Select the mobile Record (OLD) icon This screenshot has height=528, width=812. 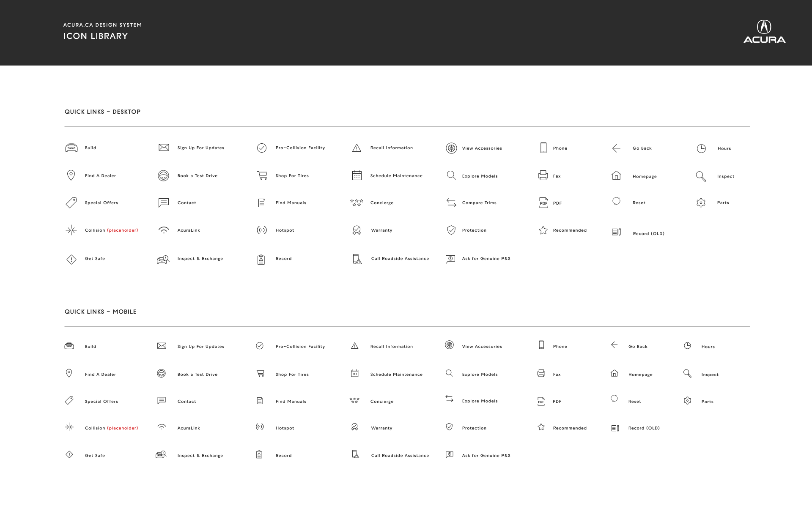point(615,428)
